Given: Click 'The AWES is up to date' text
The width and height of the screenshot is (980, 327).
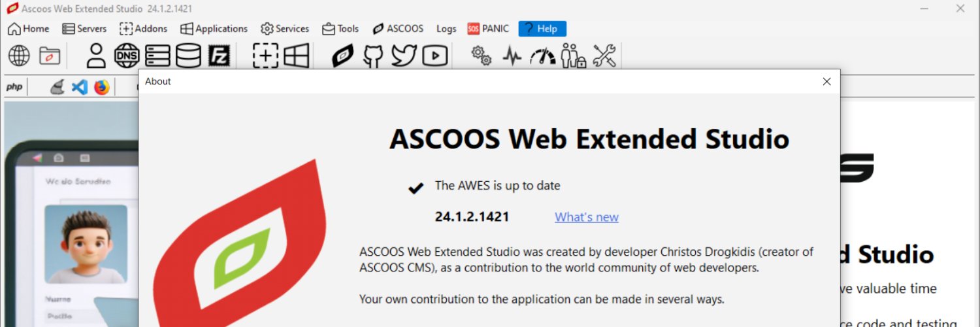Looking at the screenshot, I should (498, 186).
